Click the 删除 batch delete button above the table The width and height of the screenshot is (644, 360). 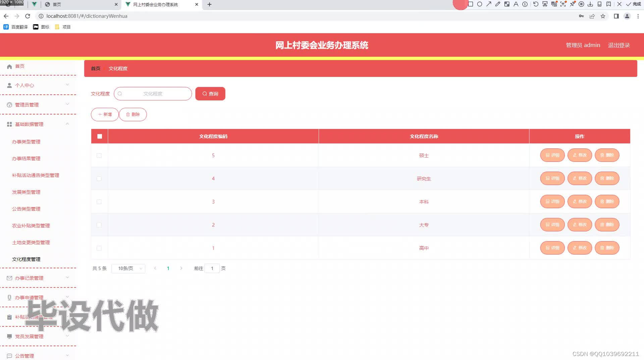coord(133,115)
